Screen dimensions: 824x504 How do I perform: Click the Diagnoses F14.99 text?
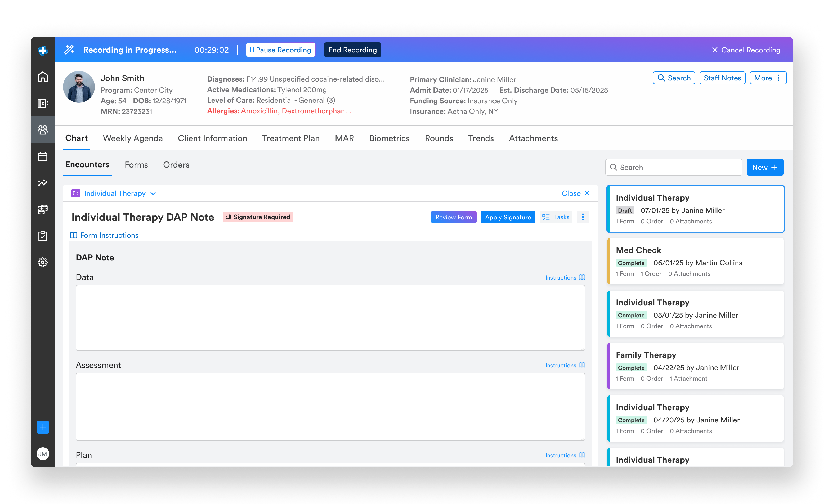(x=295, y=79)
